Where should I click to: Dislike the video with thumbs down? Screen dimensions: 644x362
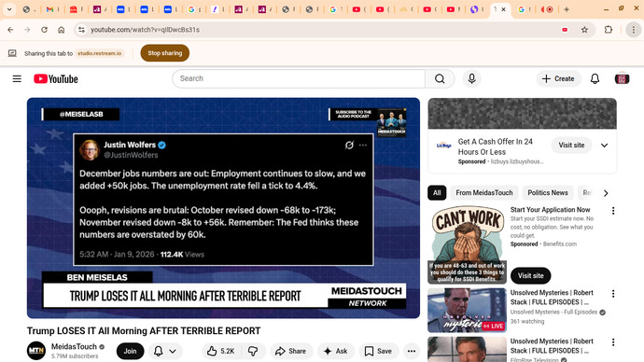click(x=253, y=351)
